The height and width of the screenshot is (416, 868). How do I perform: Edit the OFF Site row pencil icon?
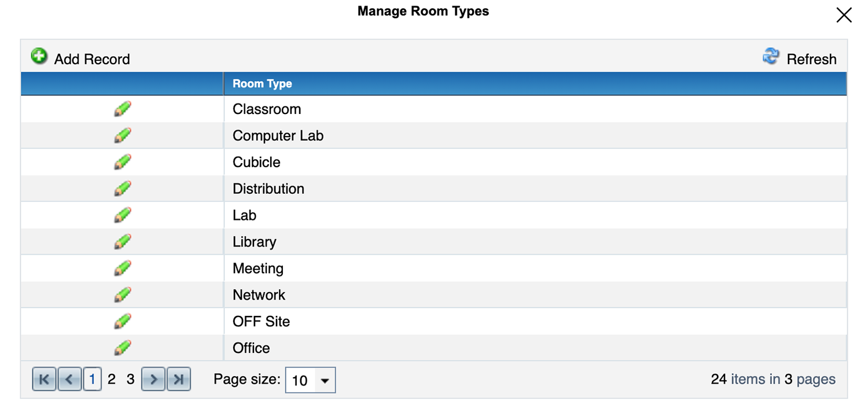click(x=123, y=322)
